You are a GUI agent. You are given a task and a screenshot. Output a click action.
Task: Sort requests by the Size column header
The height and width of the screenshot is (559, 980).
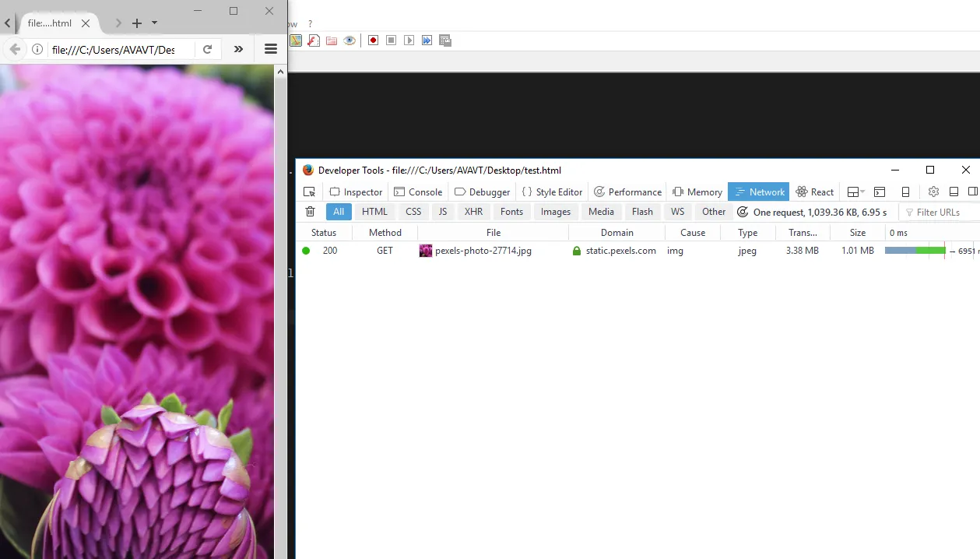pos(858,232)
